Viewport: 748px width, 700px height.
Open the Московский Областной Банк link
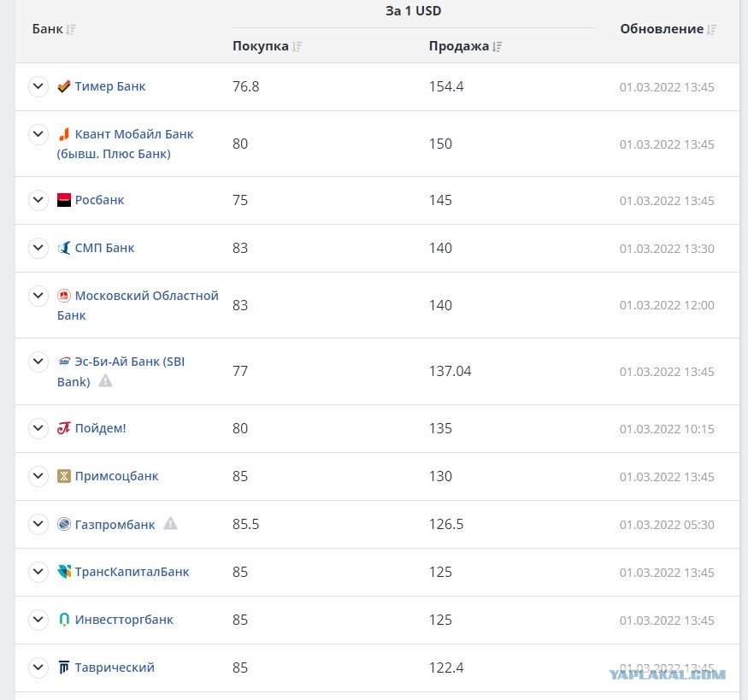click(x=138, y=305)
